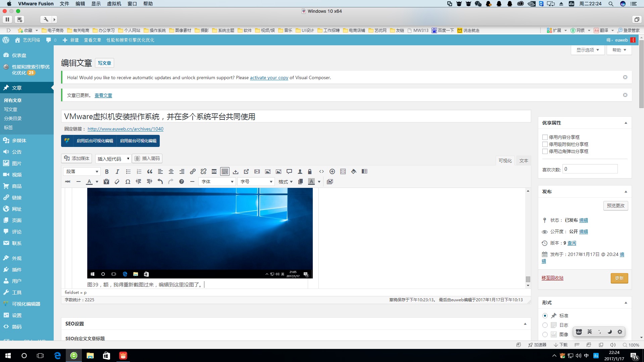The image size is (644, 362).
Task: Insert a numbered list
Action: (x=139, y=171)
